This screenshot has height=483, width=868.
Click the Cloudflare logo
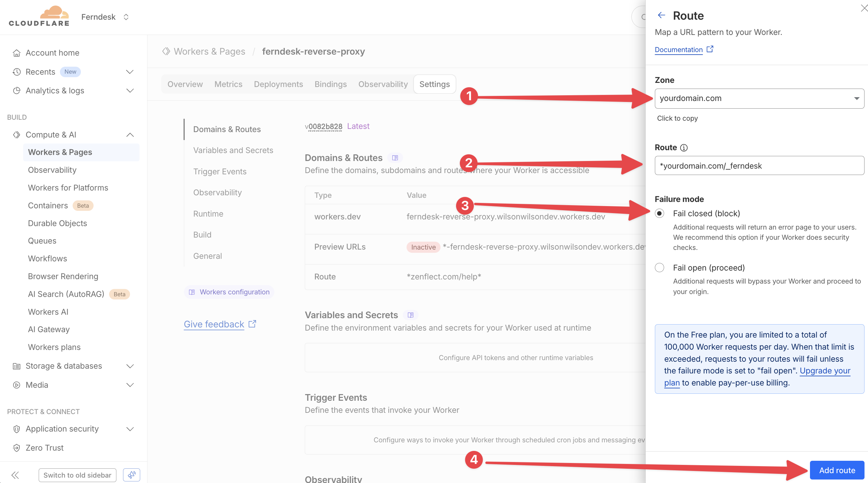[x=39, y=16]
